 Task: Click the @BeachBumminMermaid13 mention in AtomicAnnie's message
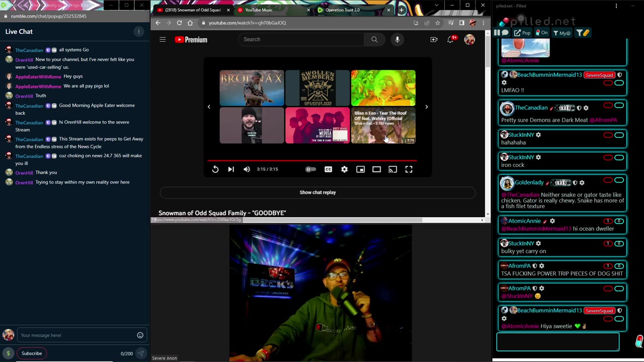[x=536, y=229]
